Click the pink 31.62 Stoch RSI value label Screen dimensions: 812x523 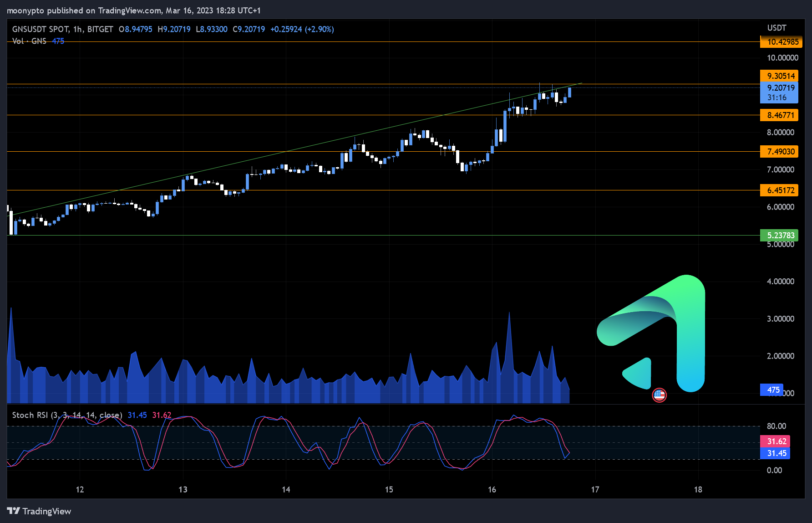[x=775, y=441]
